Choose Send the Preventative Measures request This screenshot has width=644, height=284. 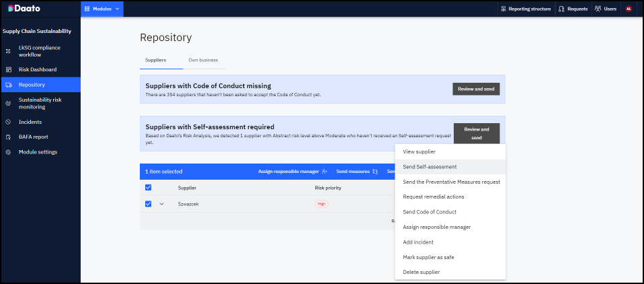pos(450,182)
